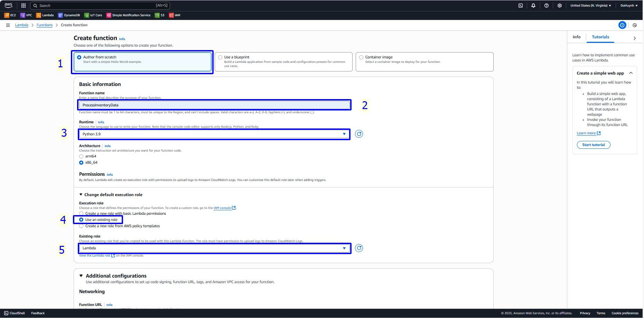Click the Start tutorial button
644x318 pixels.
click(593, 145)
